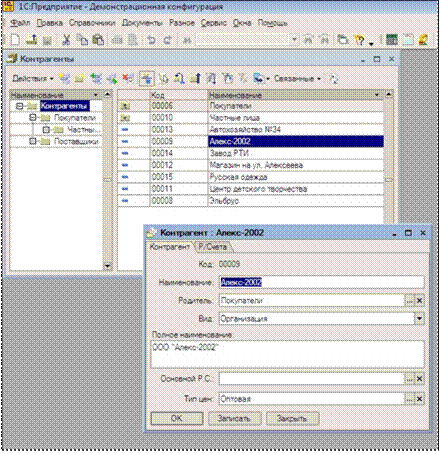441x454 pixels.
Task: Toggle hierarchical list view icon in Контрагенты toolbar
Action: 147,79
